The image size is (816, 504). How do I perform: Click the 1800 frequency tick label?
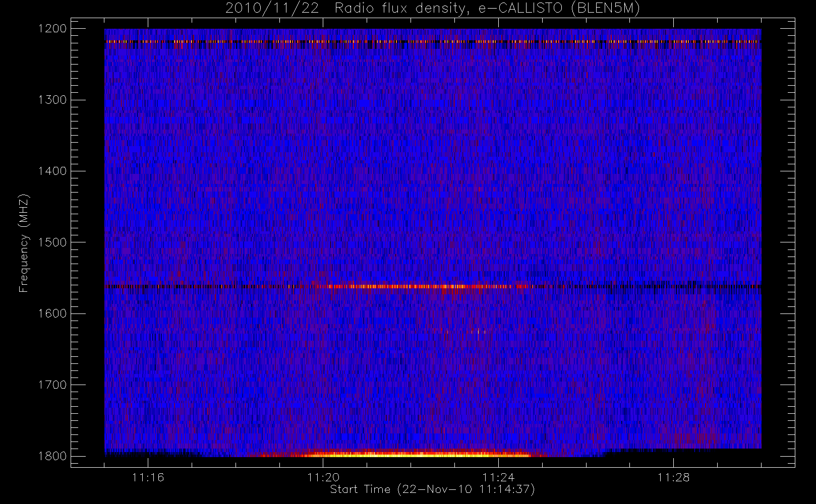pyautogui.click(x=52, y=456)
